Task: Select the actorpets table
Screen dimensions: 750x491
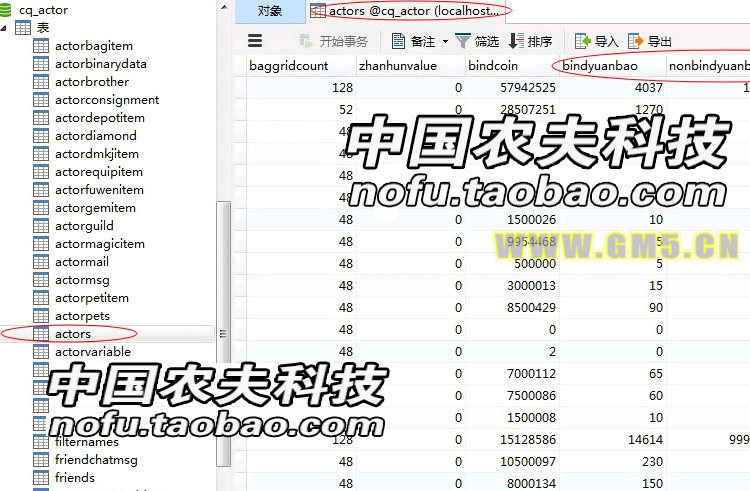Action: 82,316
